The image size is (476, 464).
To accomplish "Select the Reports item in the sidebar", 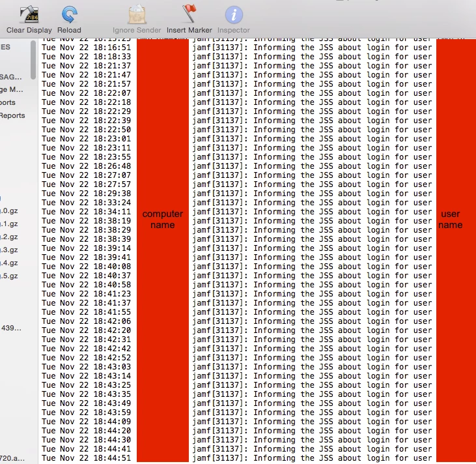I will pos(12,115).
